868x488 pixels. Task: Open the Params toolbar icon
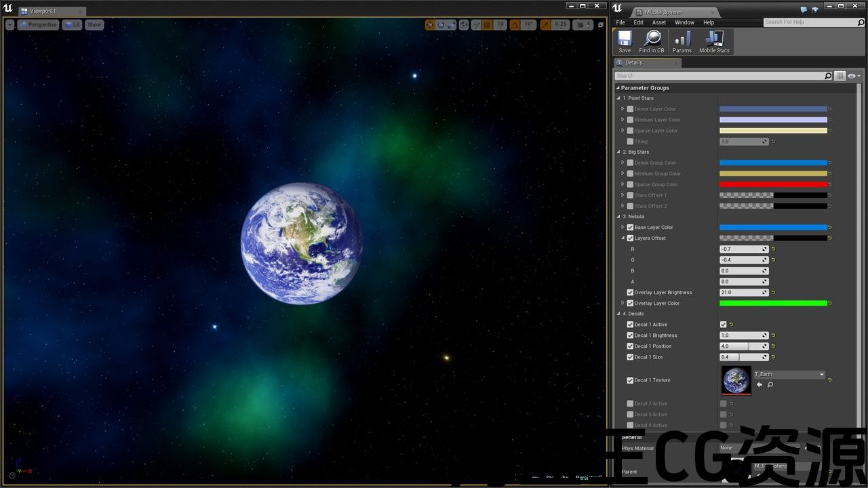(x=682, y=41)
